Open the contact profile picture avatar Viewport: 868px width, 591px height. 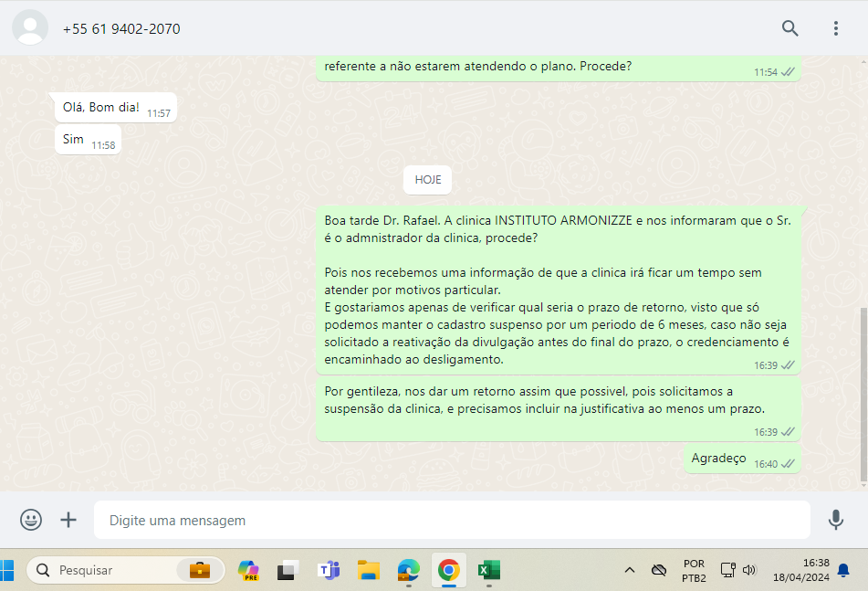(x=30, y=27)
